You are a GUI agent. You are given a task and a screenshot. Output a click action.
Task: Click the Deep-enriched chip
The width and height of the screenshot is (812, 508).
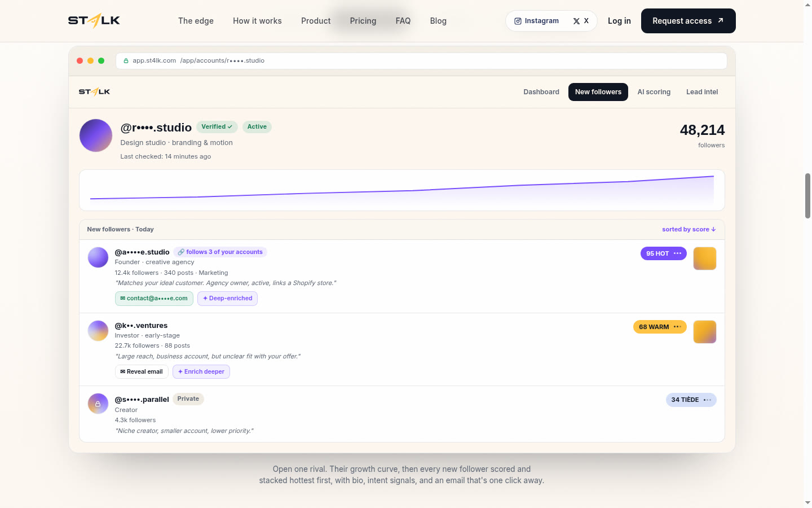pos(228,299)
